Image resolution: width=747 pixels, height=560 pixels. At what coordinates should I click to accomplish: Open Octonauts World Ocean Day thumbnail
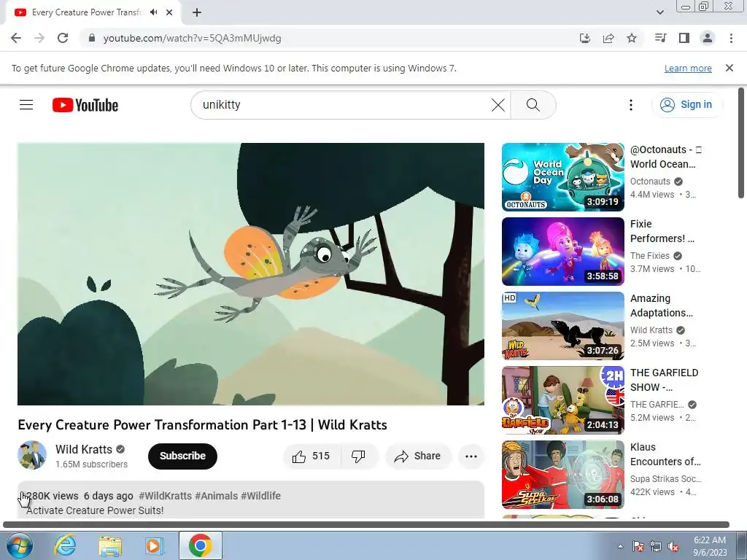pyautogui.click(x=562, y=177)
